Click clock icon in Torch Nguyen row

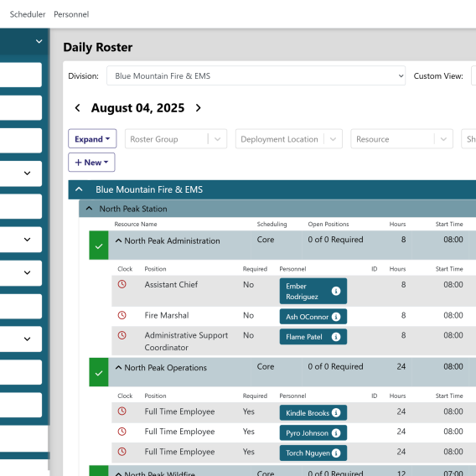click(x=122, y=452)
